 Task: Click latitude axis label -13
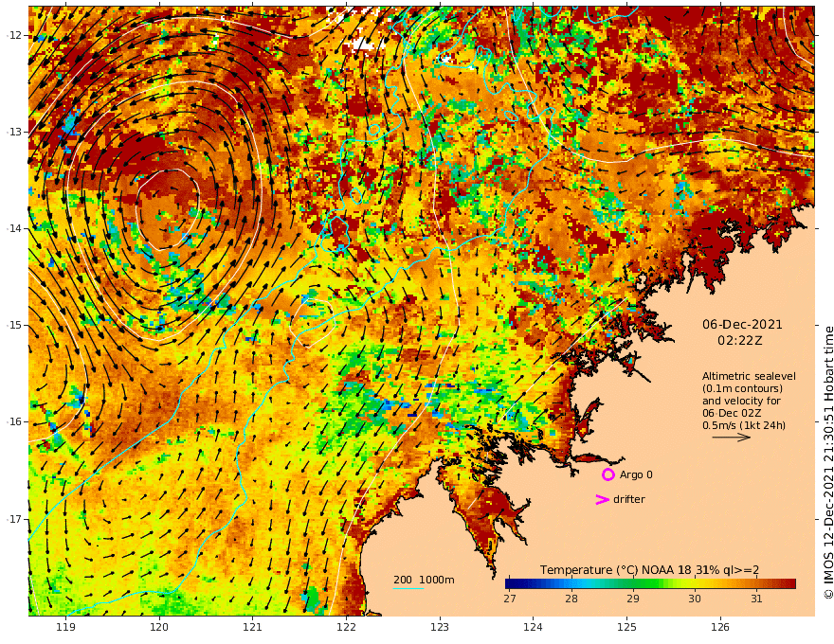(x=15, y=132)
